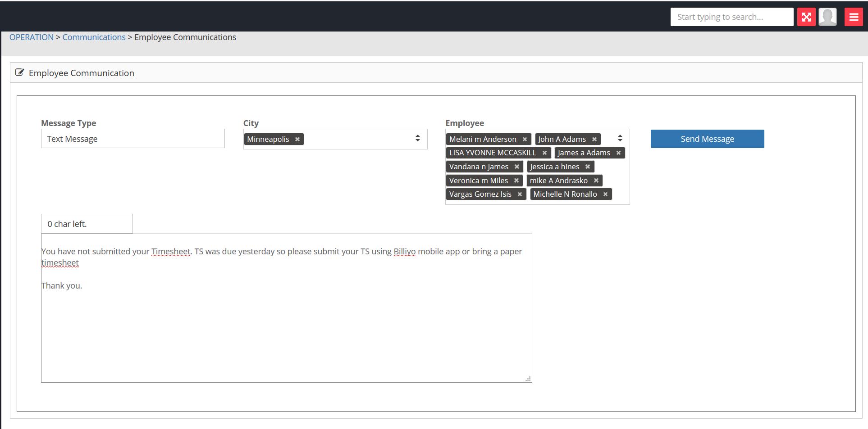Remove James a Adams tag
This screenshot has width=868, height=429.
click(618, 153)
